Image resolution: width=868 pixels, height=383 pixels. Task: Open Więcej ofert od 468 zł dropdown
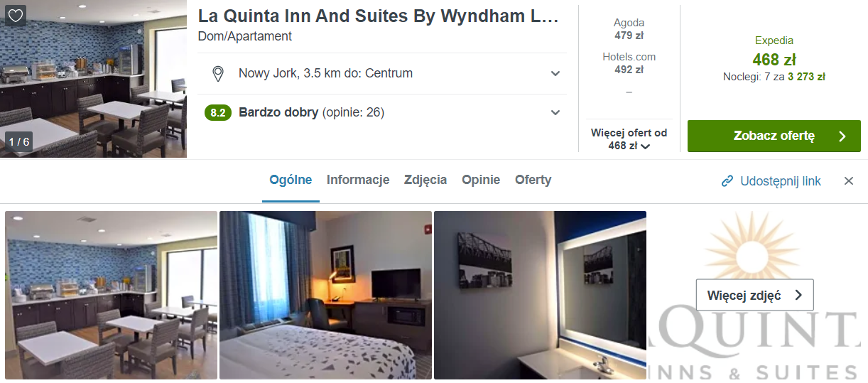[x=629, y=139]
